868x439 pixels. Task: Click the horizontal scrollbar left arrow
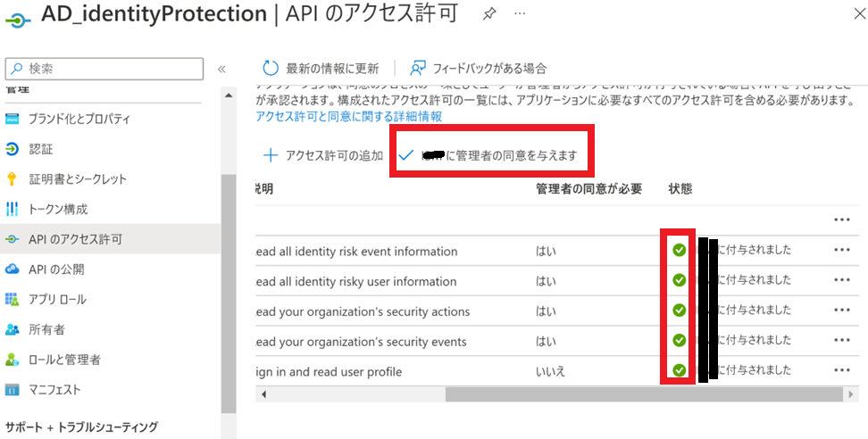tap(263, 394)
